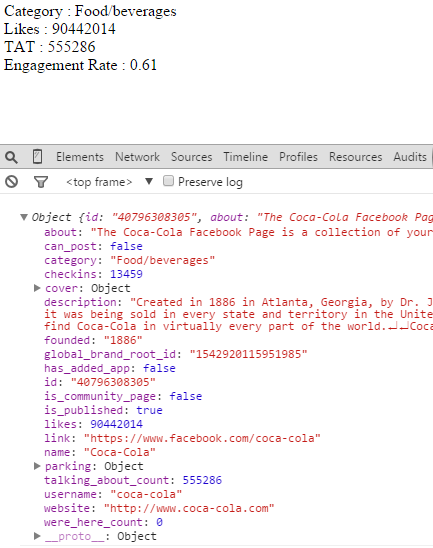This screenshot has width=433, height=548.
Task: Clear console with the ban icon
Action: pyautogui.click(x=12, y=182)
